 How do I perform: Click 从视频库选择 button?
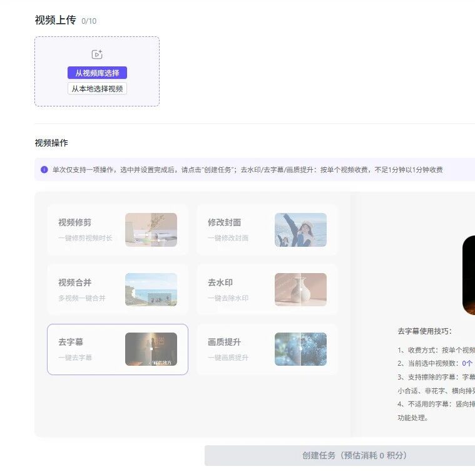(x=97, y=73)
